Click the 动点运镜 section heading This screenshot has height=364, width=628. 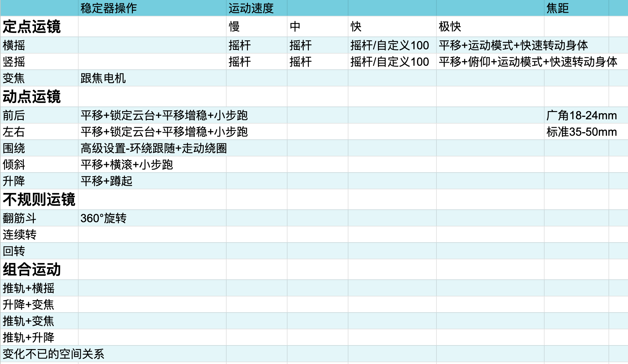39,96
